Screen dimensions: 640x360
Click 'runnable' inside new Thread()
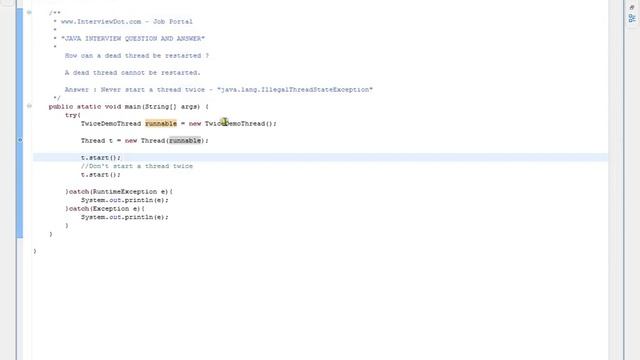coord(185,140)
